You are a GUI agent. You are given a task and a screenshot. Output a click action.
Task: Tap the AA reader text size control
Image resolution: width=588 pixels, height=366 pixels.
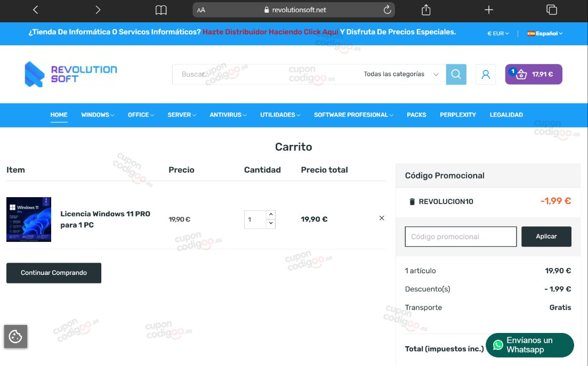pyautogui.click(x=201, y=10)
